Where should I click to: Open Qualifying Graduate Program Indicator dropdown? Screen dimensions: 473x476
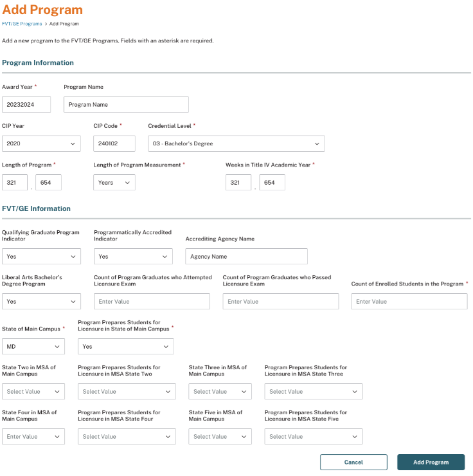click(x=41, y=256)
